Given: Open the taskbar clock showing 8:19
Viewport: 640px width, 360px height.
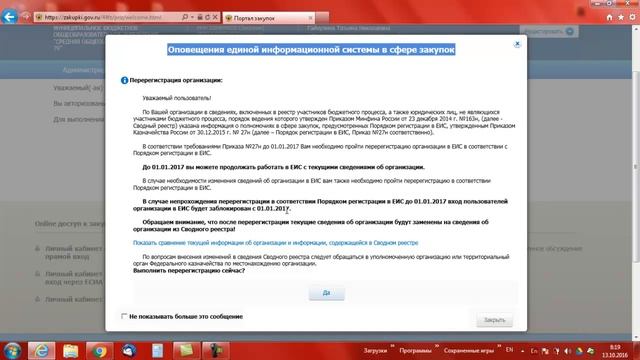Looking at the screenshot, I should (x=615, y=351).
